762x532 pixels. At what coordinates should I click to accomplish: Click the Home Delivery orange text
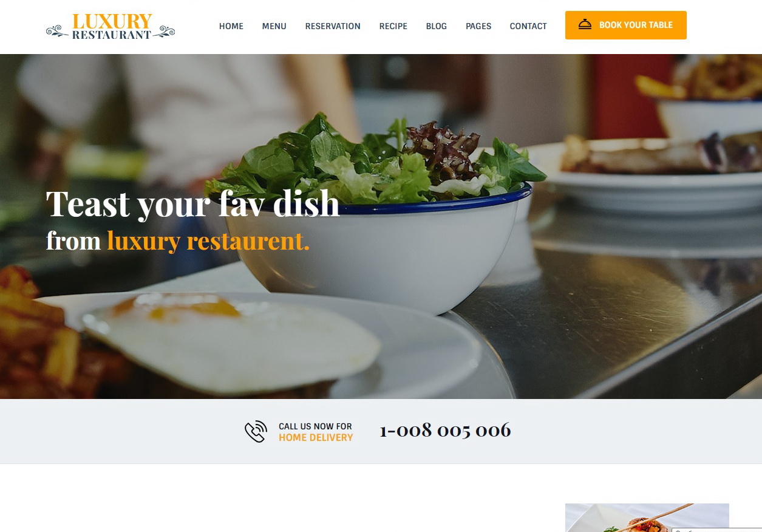point(316,438)
